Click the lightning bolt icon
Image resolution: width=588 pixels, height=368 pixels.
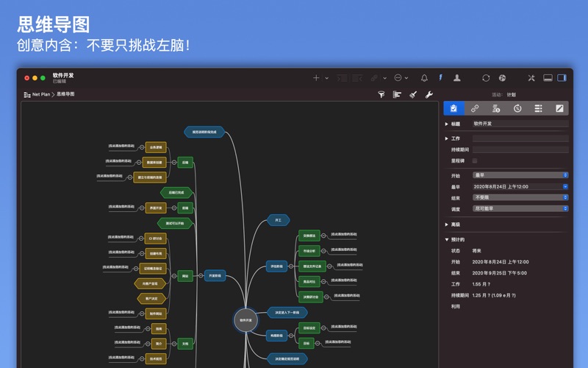pyautogui.click(x=440, y=78)
